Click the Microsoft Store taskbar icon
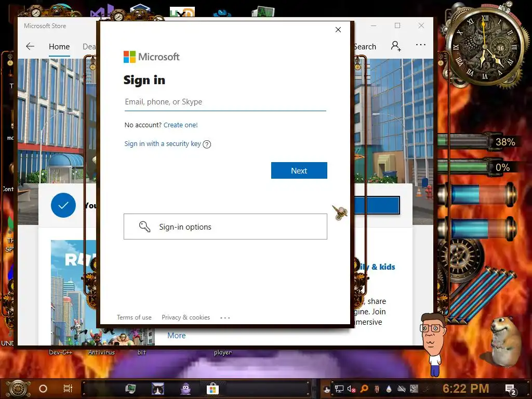Image resolution: width=532 pixels, height=399 pixels. tap(212, 389)
